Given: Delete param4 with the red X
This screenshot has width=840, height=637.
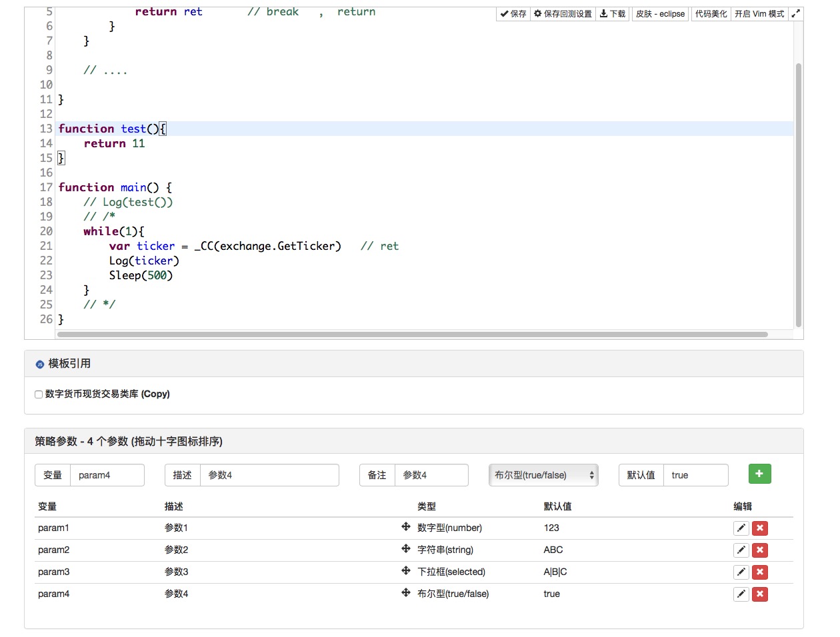Looking at the screenshot, I should pyautogui.click(x=760, y=594).
